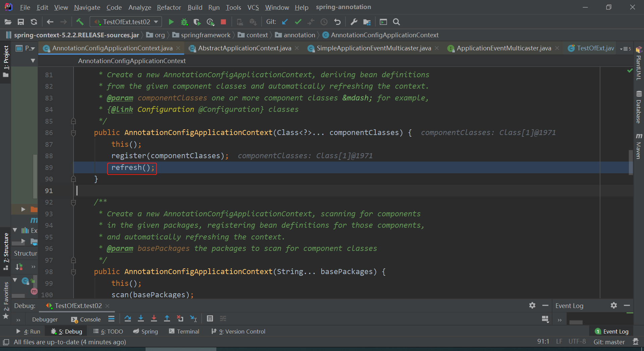Run to cursor debugger icon

coord(194,318)
